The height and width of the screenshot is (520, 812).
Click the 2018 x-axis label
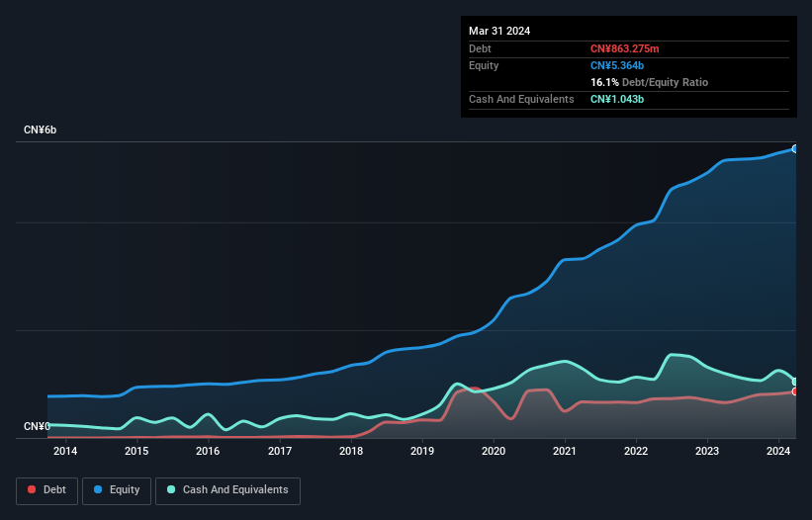click(x=351, y=451)
